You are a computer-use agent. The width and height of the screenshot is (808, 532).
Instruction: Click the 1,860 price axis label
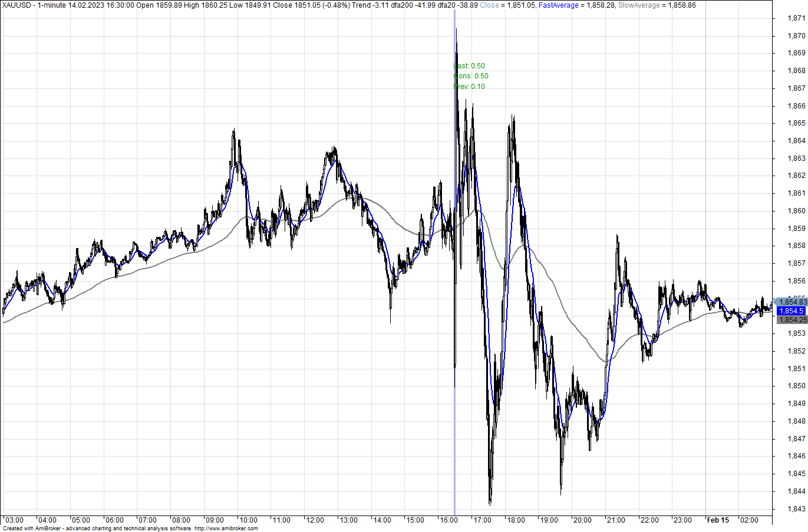(797, 211)
